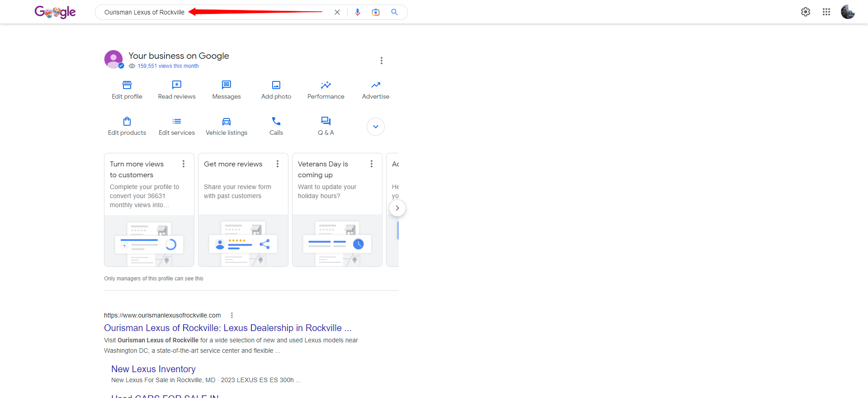Open business profile three-dot menu

382,61
